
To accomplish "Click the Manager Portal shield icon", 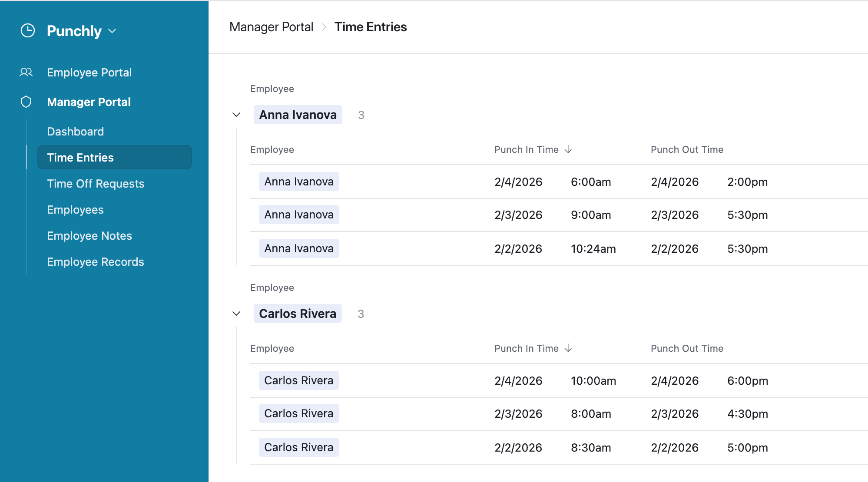I will (x=26, y=102).
